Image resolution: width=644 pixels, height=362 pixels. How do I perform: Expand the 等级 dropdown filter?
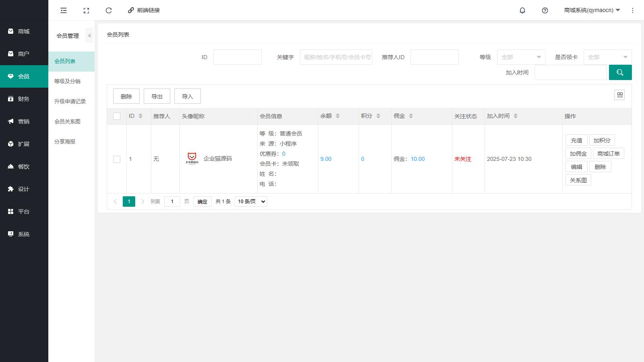[521, 57]
